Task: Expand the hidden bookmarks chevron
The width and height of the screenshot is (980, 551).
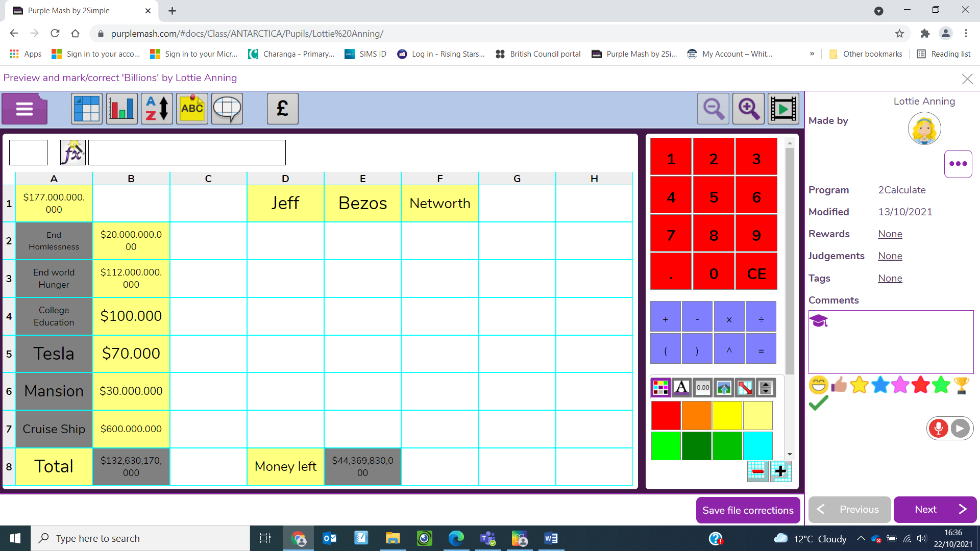Action: click(x=812, y=54)
